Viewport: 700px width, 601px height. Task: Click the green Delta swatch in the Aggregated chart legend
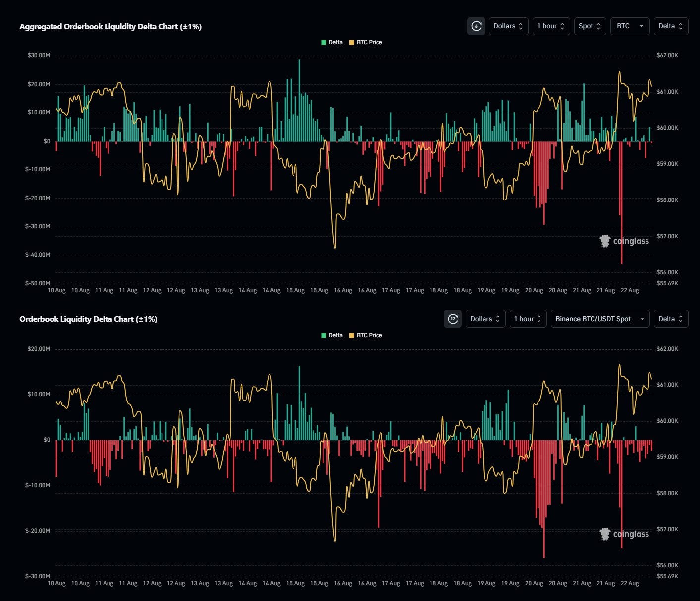tap(324, 42)
